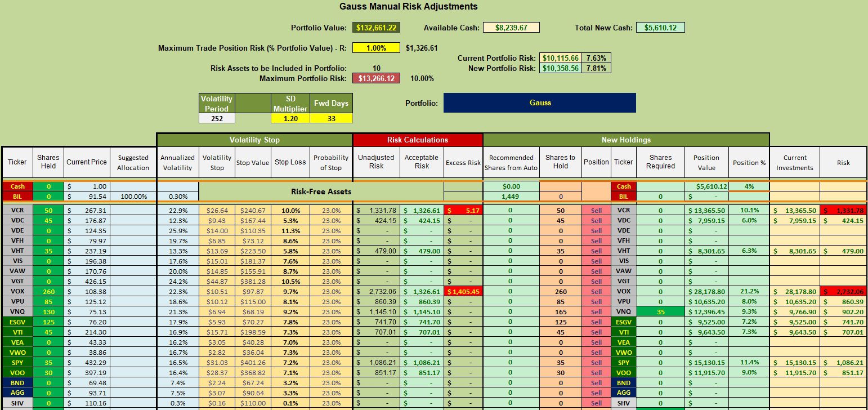Select the Portfolio Value cell $132,661.22
The height and width of the screenshot is (410, 868).
pyautogui.click(x=376, y=28)
